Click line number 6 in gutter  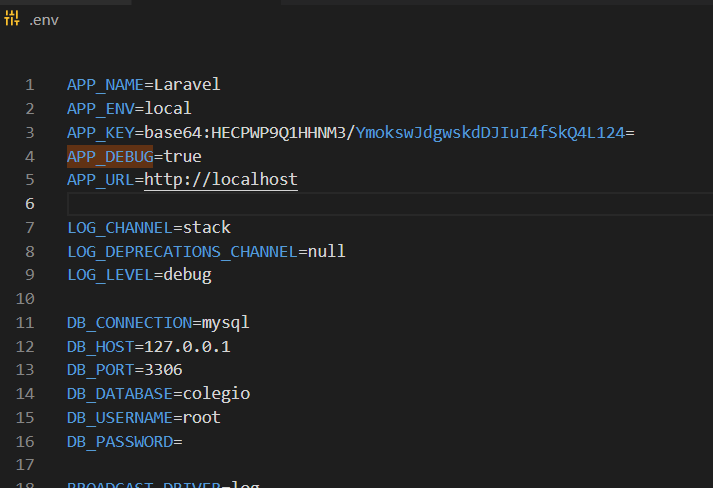[30, 204]
